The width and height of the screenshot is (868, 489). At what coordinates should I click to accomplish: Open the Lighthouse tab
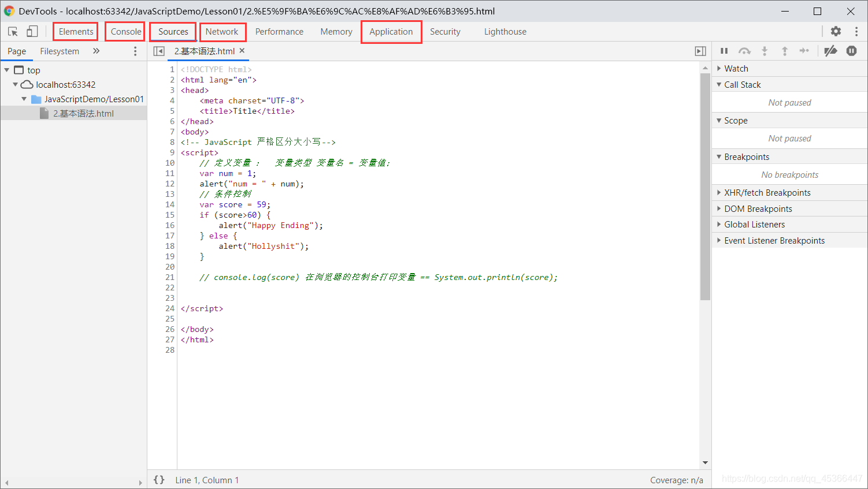(505, 32)
